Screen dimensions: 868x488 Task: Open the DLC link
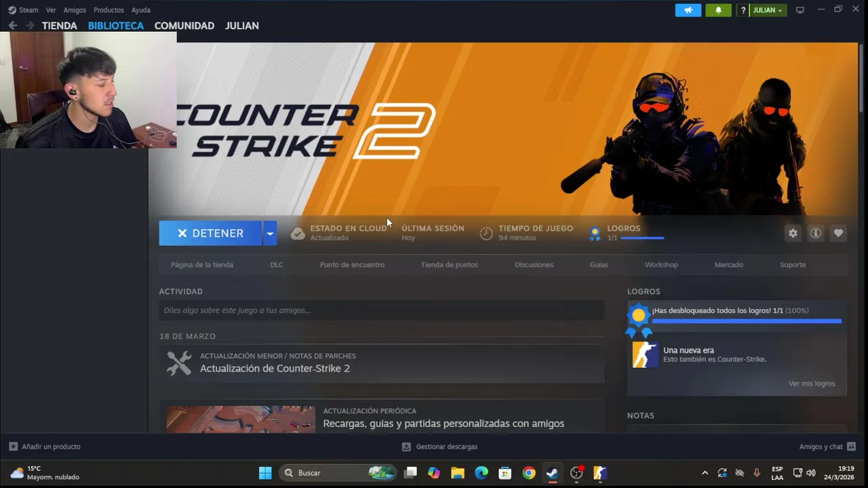277,264
